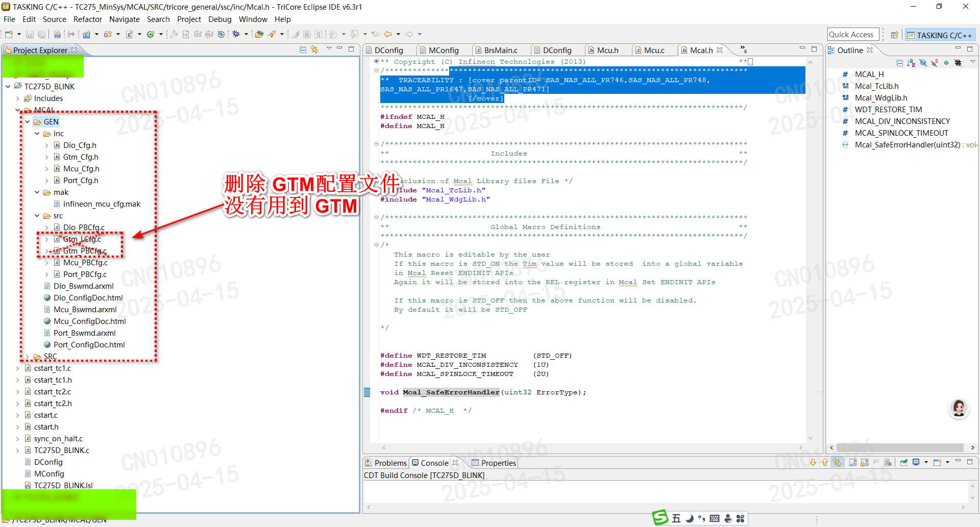This screenshot has width=980, height=527.
Task: Toggle Scroll Lock in Console toolbar
Action: tap(864, 462)
